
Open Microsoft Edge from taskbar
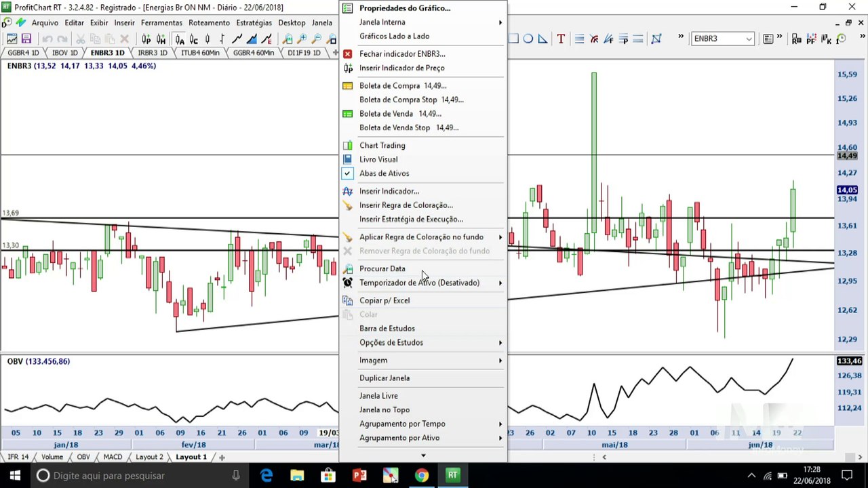(267, 476)
